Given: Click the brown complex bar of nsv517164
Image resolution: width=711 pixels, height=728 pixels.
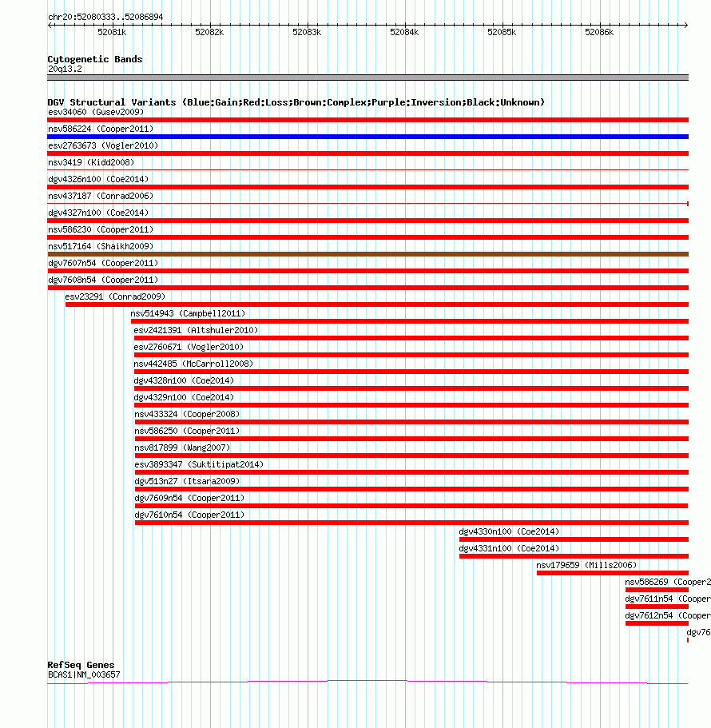Looking at the screenshot, I should click(x=368, y=254).
